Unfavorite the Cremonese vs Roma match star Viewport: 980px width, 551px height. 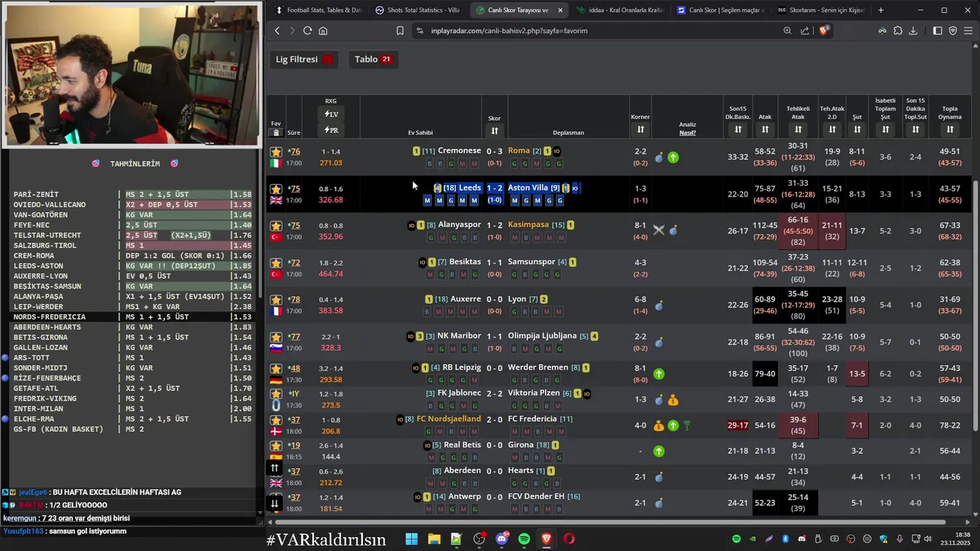point(276,152)
